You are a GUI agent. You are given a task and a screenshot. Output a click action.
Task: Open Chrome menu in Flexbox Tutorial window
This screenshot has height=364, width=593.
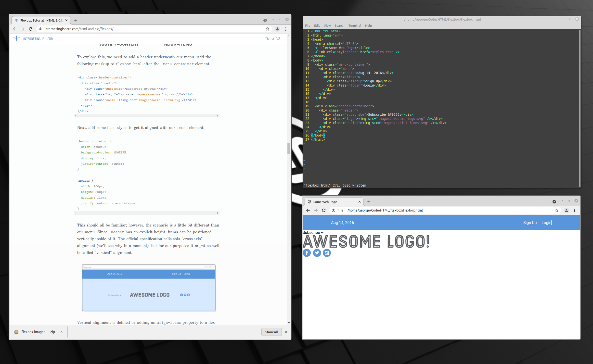click(x=285, y=29)
